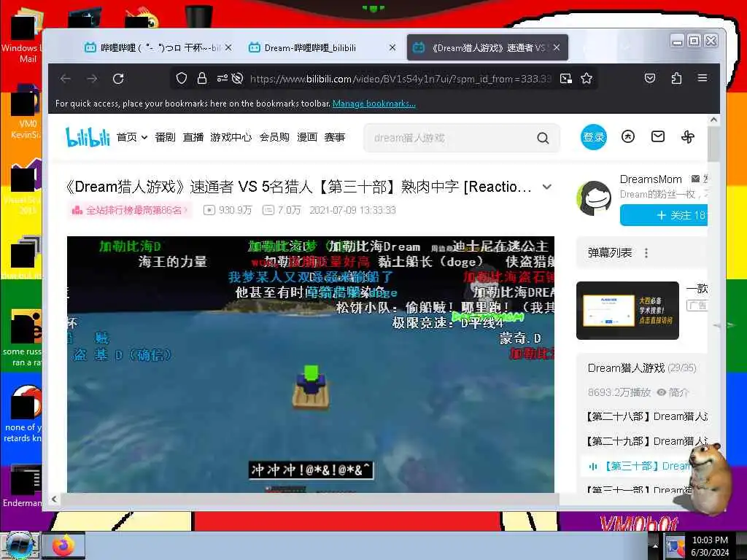Image resolution: width=747 pixels, height=560 pixels.
Task: Play 第二十八部 in the playlist
Action: [646, 416]
